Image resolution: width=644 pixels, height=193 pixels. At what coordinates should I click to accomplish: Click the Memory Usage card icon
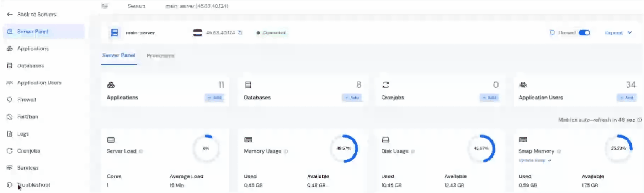pos(248,140)
